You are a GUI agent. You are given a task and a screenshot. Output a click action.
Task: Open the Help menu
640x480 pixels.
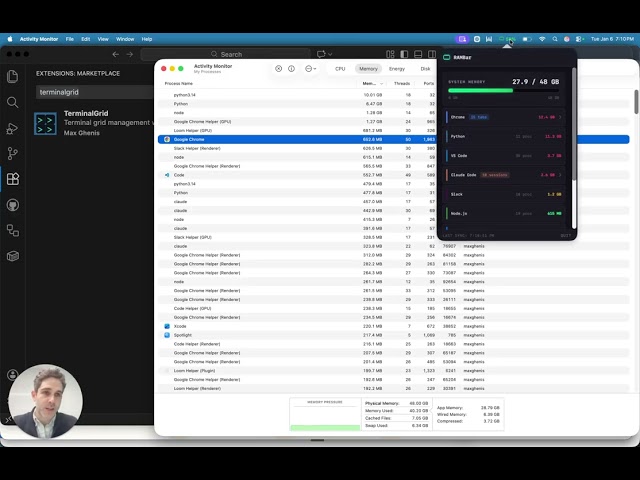[147, 39]
